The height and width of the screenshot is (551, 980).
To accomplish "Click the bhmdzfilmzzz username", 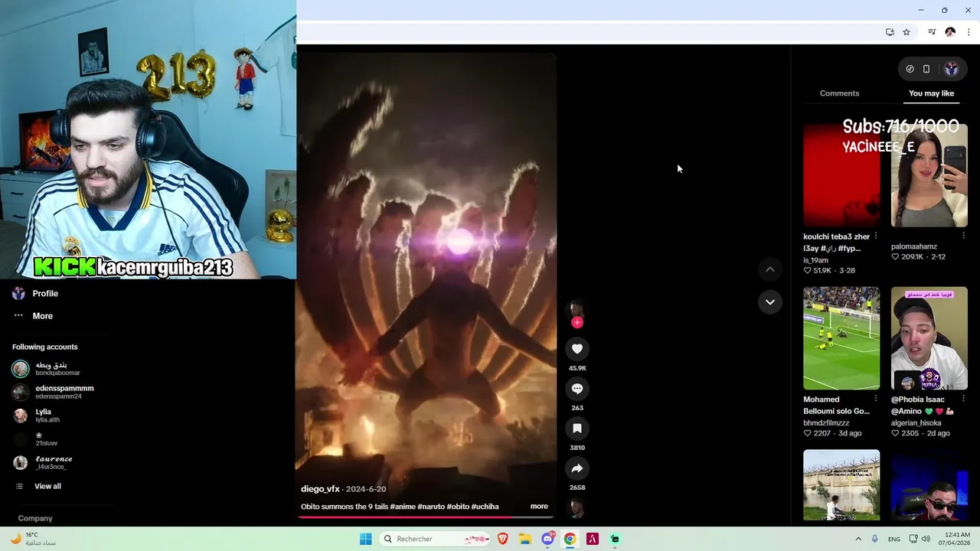I will [826, 423].
